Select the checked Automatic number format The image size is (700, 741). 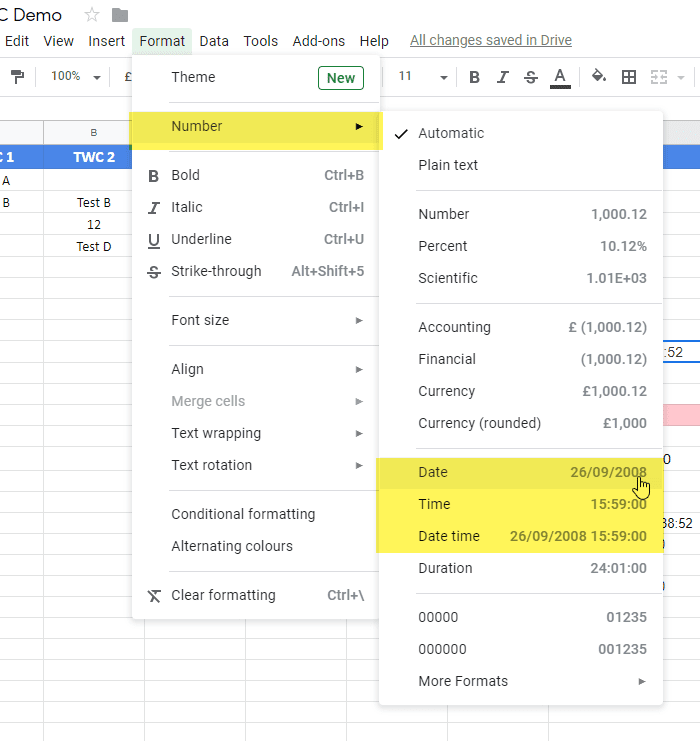[x=450, y=133]
